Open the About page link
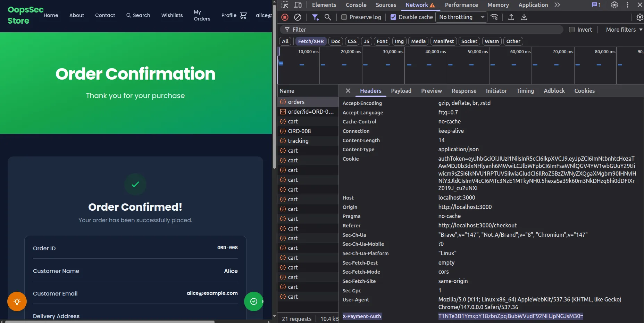This screenshot has width=644, height=323. (77, 15)
